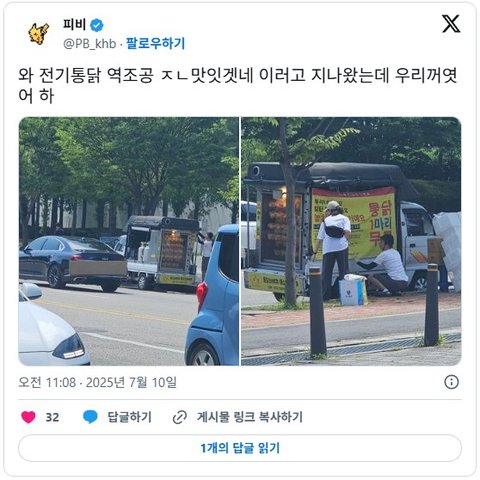480x480 pixels.
Task: Click the blue reply bubble icon
Action: (90, 417)
